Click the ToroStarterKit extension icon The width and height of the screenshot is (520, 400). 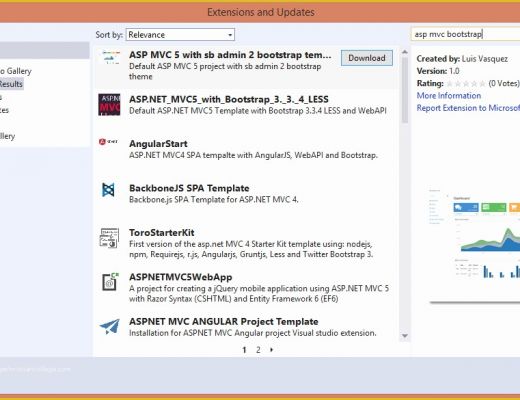109,238
